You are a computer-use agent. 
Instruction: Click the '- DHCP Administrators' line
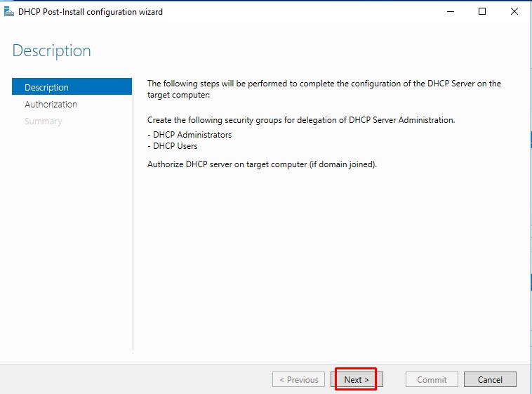pos(189,135)
